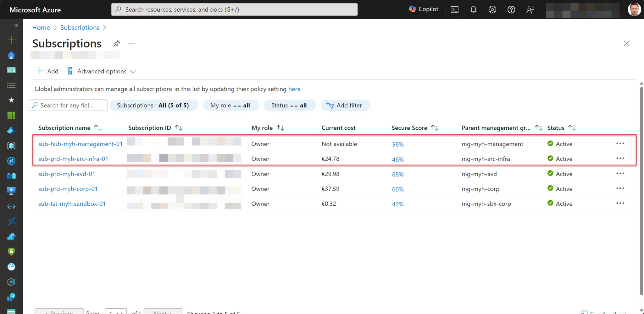Open the Dashboard icon in the sidebar
Viewport: 644px width, 314px height.
(11, 70)
